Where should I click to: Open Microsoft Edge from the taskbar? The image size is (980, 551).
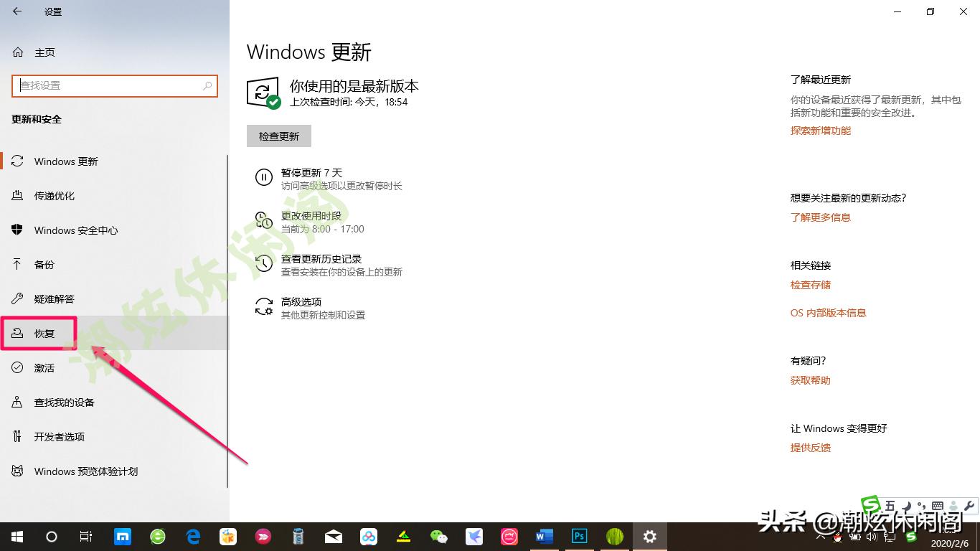[x=192, y=536]
